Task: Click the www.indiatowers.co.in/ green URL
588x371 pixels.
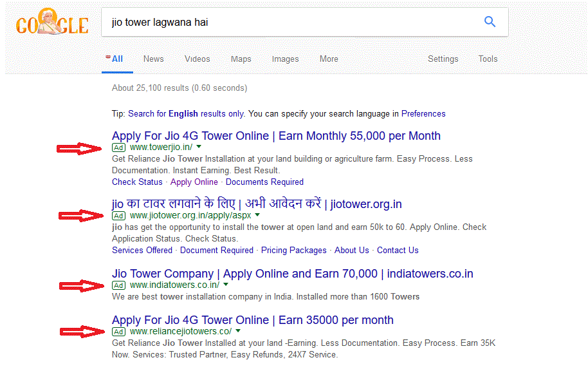Action: [175, 285]
